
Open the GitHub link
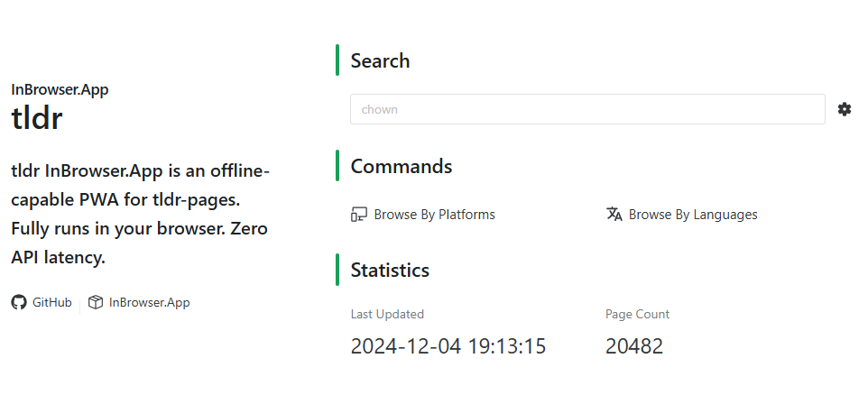pyautogui.click(x=42, y=302)
